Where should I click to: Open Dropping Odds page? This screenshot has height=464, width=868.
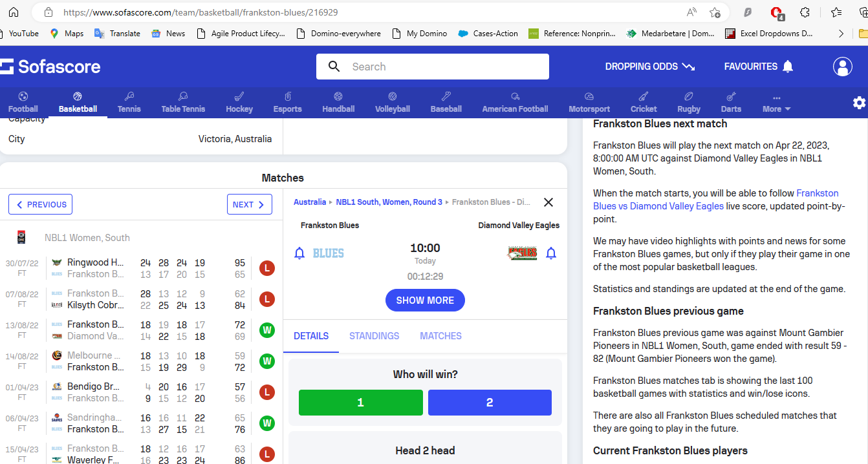[650, 67]
